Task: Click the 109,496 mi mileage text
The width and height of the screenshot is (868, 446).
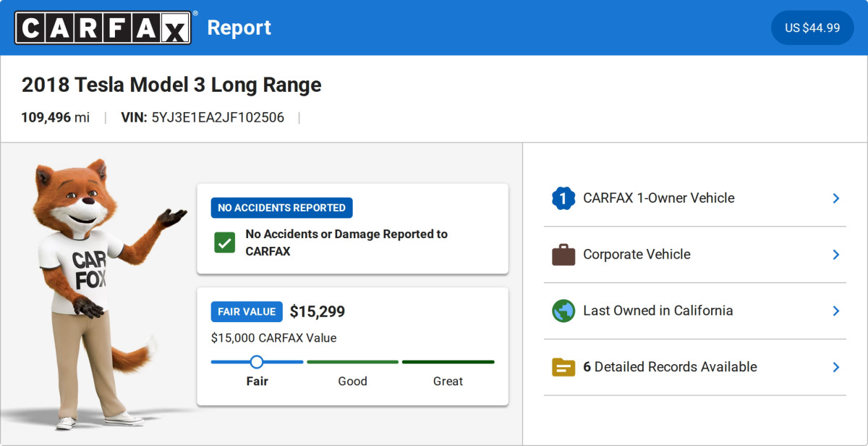Action: coord(56,117)
